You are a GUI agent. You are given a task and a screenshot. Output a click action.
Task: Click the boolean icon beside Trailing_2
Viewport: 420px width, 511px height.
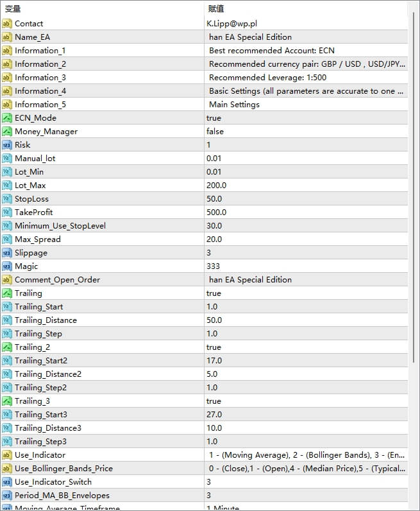tap(7, 347)
